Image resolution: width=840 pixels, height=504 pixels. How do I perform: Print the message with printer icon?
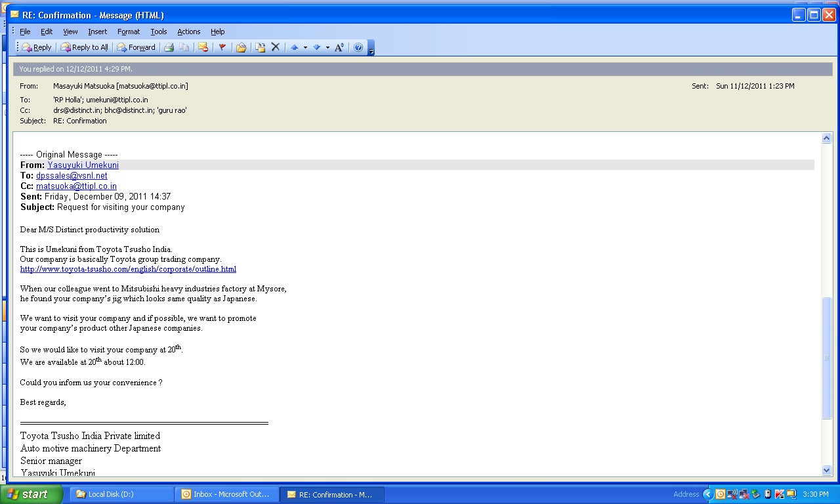tap(169, 47)
